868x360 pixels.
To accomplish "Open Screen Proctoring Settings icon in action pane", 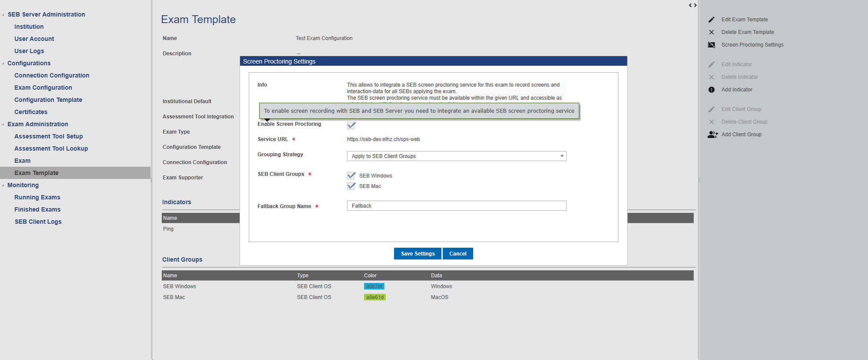I will click(711, 45).
